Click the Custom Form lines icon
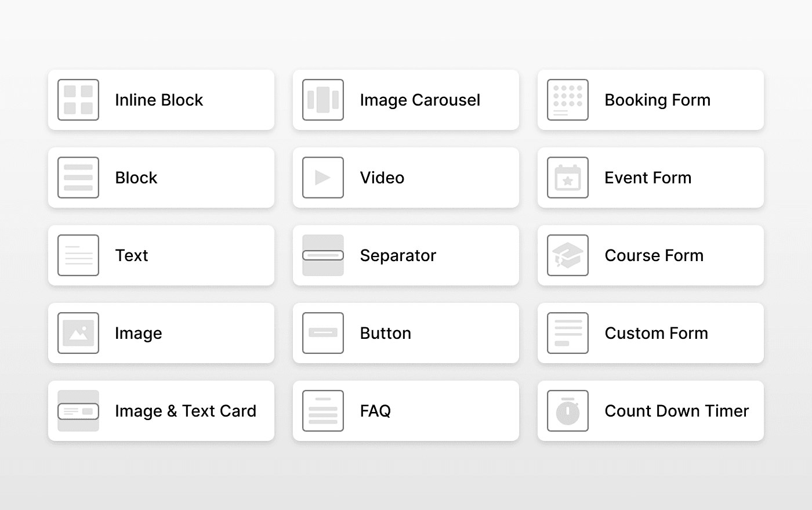 pyautogui.click(x=568, y=333)
